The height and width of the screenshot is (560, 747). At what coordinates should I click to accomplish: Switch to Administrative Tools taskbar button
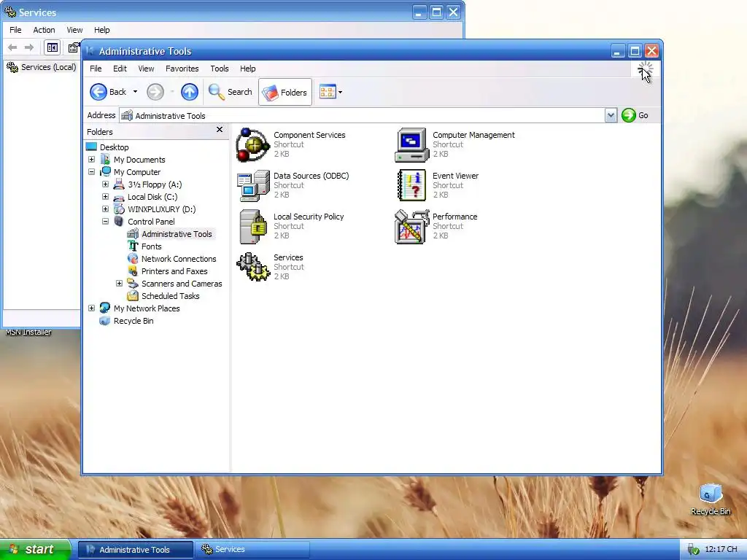pyautogui.click(x=136, y=550)
